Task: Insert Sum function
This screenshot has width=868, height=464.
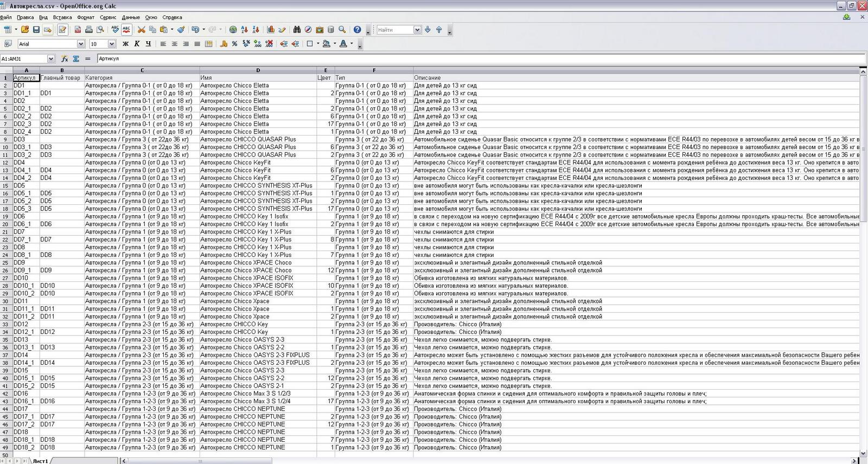Action: pyautogui.click(x=76, y=59)
